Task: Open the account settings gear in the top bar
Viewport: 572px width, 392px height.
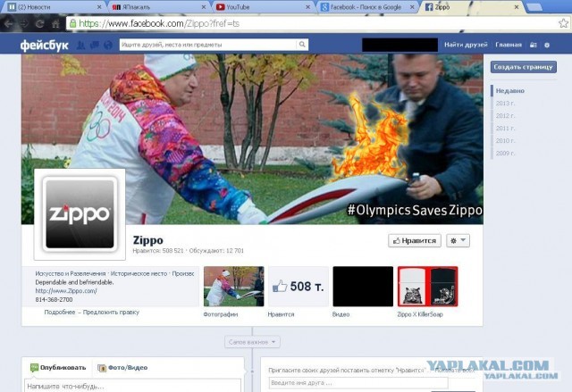Action: coord(547,46)
